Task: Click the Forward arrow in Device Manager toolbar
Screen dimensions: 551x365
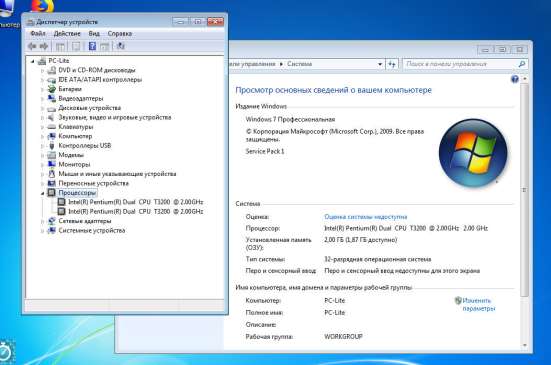Action: pos(44,46)
